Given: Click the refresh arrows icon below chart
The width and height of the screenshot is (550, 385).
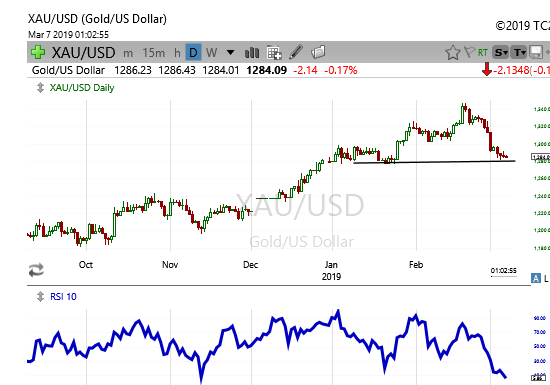Looking at the screenshot, I should tap(36, 270).
